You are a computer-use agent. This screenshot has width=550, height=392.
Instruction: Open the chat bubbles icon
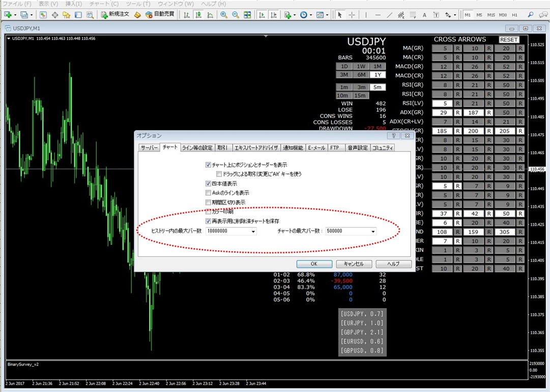click(x=543, y=15)
